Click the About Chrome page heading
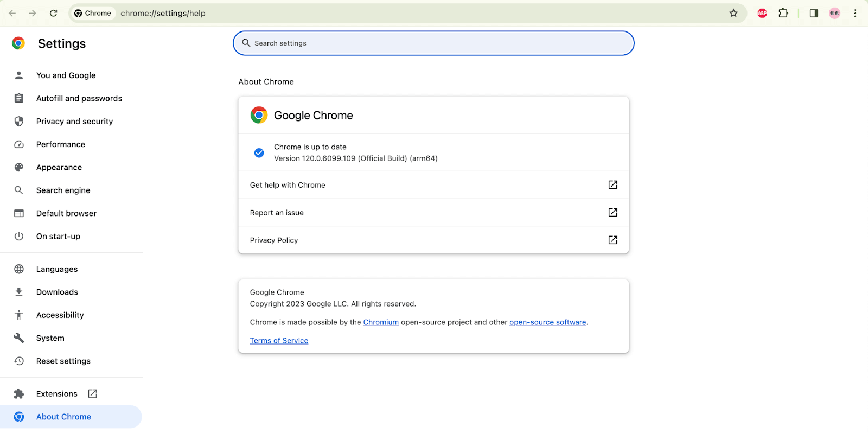Screen dimensions: 868x433 (266, 82)
